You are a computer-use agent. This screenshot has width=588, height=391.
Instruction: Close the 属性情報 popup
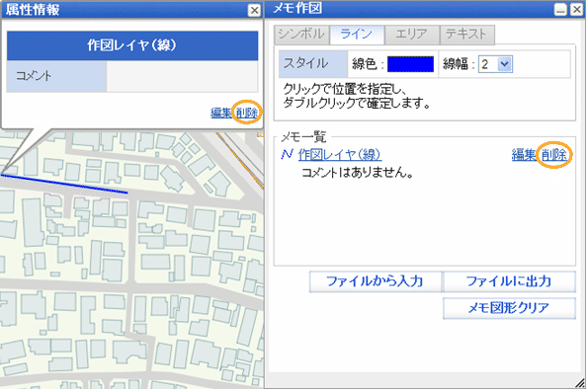click(x=254, y=10)
